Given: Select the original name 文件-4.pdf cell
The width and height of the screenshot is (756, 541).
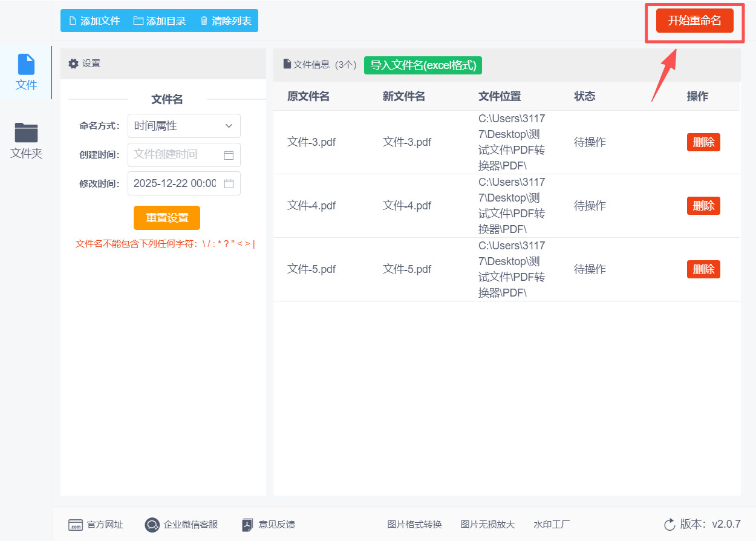Looking at the screenshot, I should click(x=311, y=206).
